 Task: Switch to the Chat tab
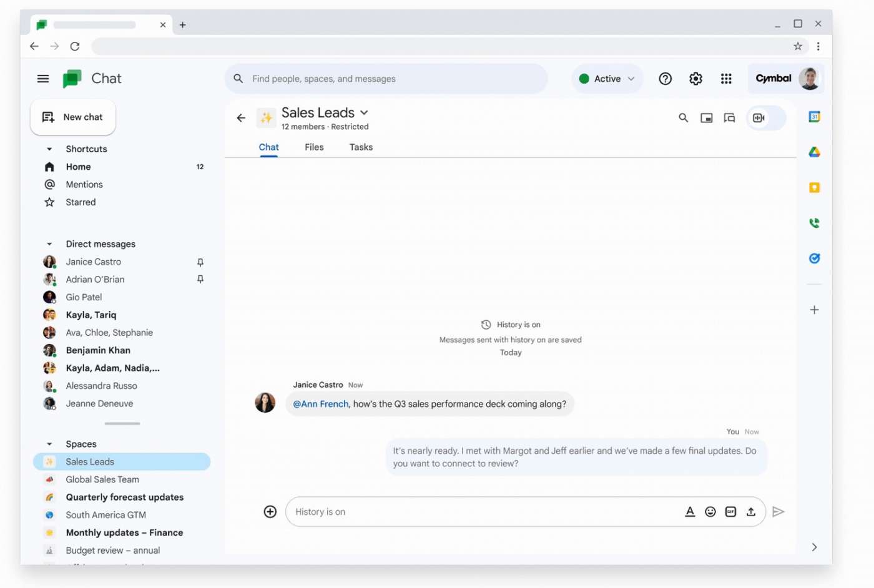click(x=269, y=147)
